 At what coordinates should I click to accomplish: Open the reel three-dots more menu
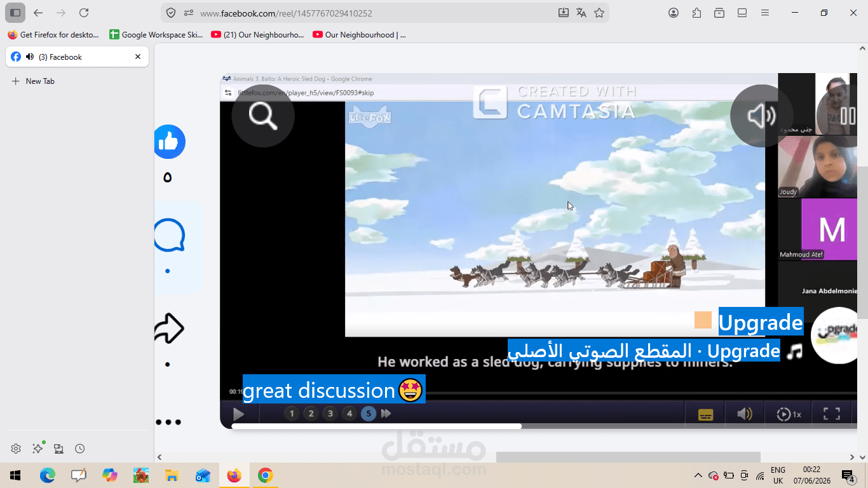tap(168, 422)
